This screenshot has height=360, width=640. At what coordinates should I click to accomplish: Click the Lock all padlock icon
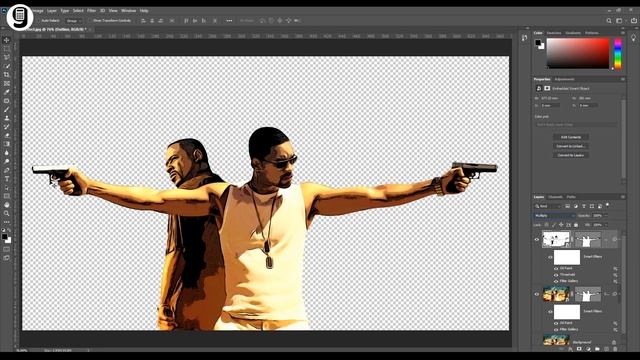click(x=576, y=225)
